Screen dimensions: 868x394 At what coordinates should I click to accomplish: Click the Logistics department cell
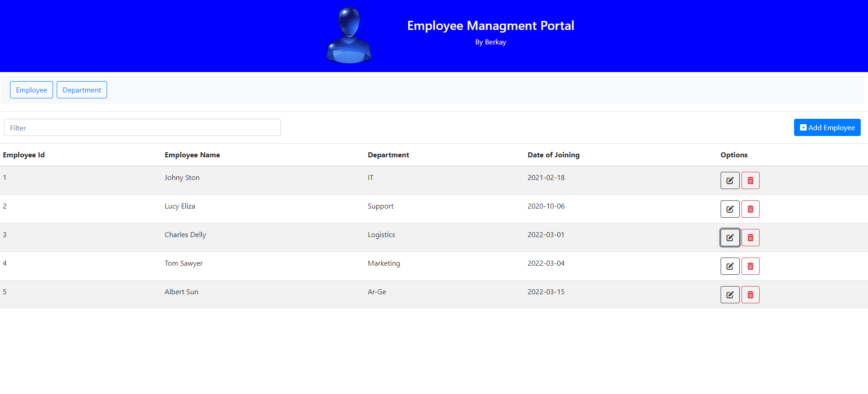[x=381, y=235]
